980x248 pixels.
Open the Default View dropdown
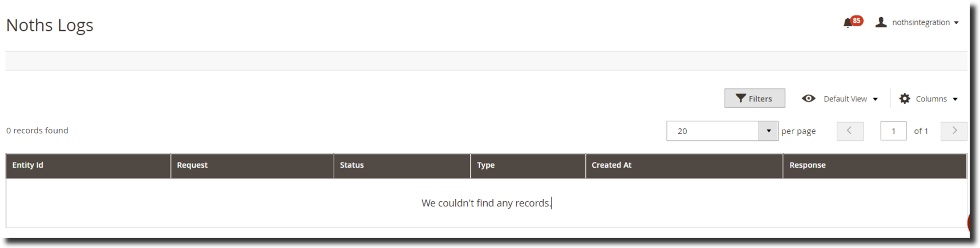850,99
